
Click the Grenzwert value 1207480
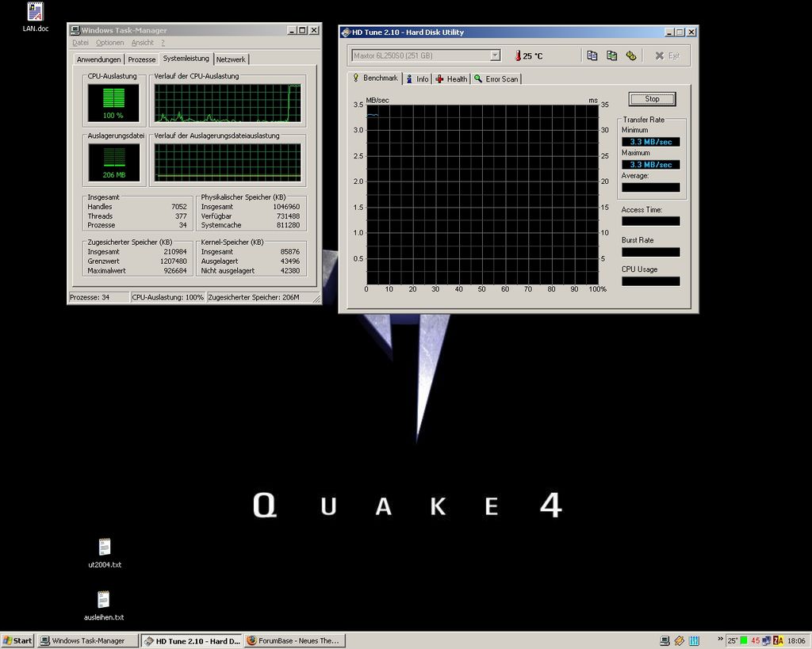tap(173, 261)
